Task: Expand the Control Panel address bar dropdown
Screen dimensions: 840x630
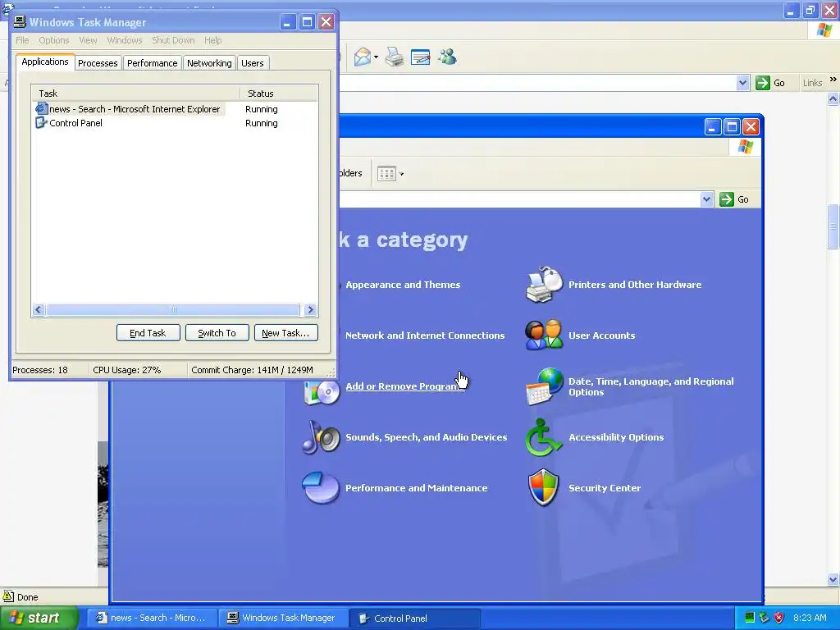Action: [x=706, y=199]
